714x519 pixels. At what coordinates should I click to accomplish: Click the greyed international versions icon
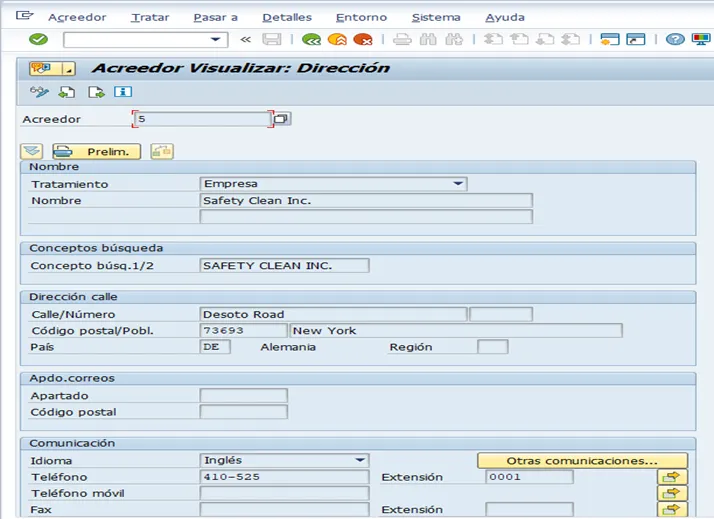tap(162, 151)
